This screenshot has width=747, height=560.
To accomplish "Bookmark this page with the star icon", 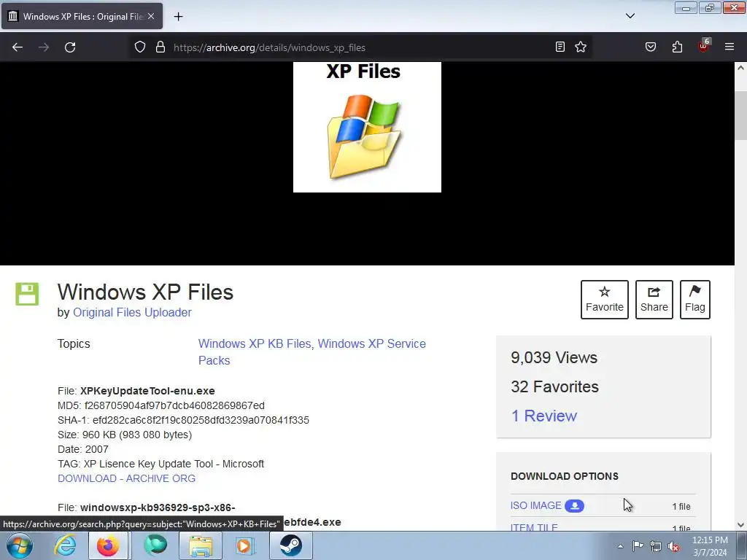I will 580,47.
